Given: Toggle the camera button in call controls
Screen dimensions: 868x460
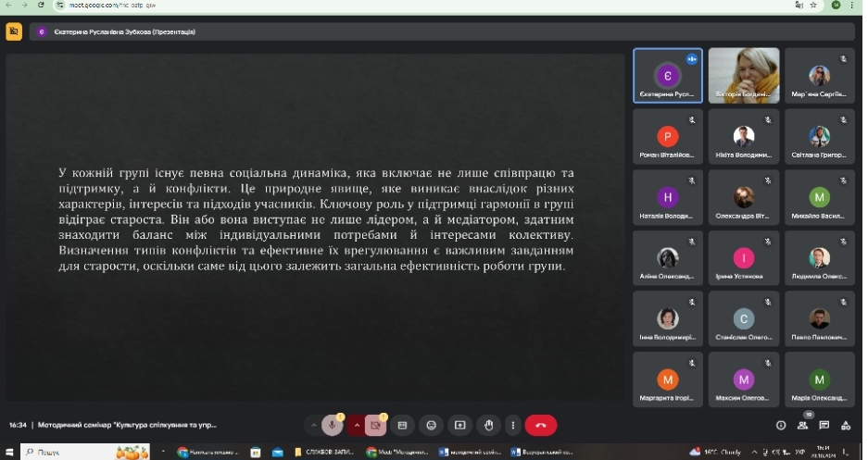Looking at the screenshot, I should click(376, 425).
